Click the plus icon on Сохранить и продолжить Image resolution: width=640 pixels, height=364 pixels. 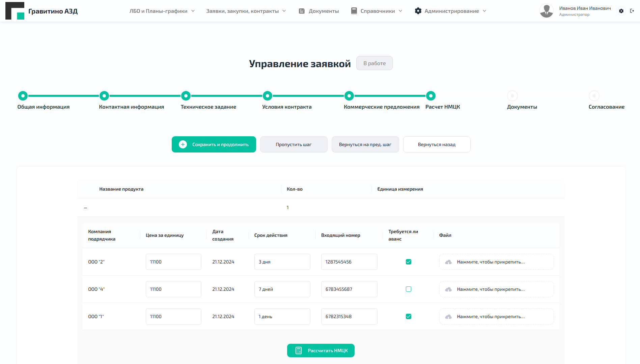183,144
